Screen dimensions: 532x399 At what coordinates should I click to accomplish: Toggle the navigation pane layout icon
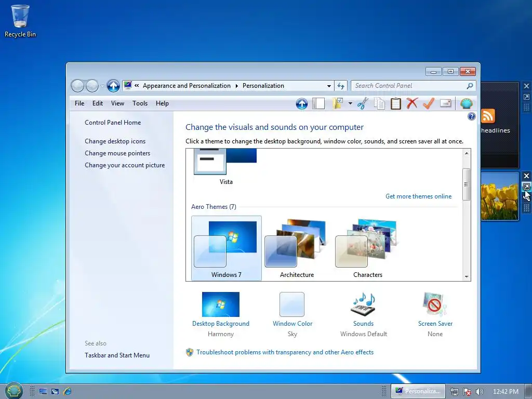tap(318, 103)
